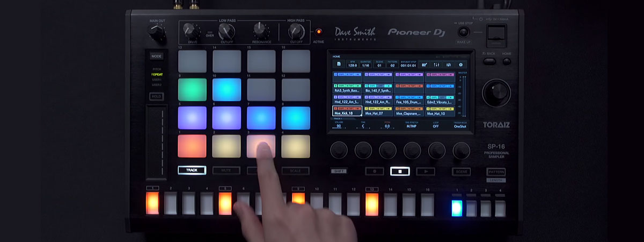The height and width of the screenshot is (242, 644).
Task: Select the SCALE button
Action: click(295, 170)
